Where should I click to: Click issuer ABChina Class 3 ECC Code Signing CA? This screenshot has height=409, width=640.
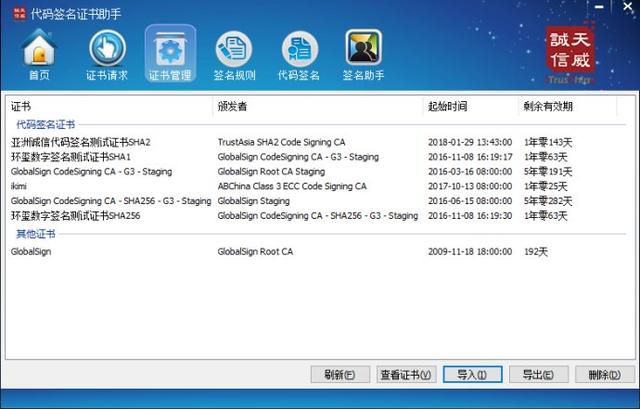tap(292, 186)
